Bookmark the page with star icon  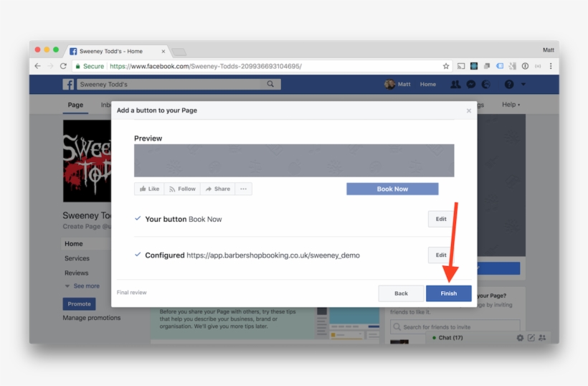pyautogui.click(x=446, y=66)
